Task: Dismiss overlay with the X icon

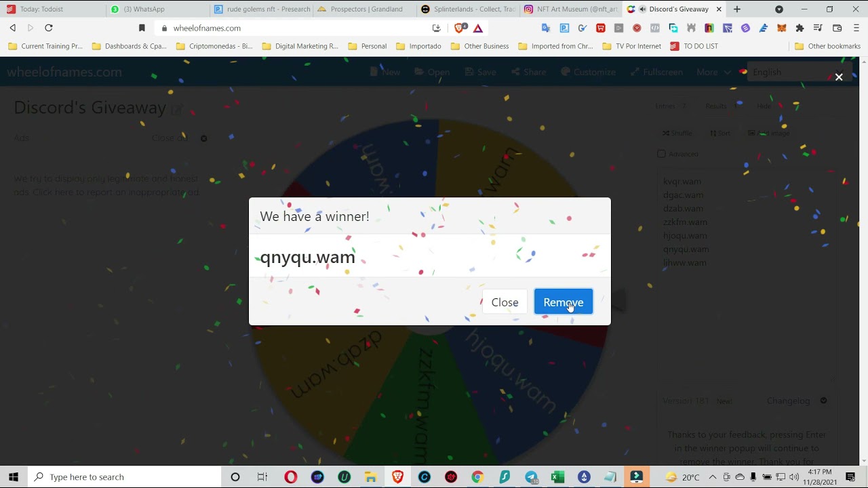Action: pyautogui.click(x=839, y=77)
